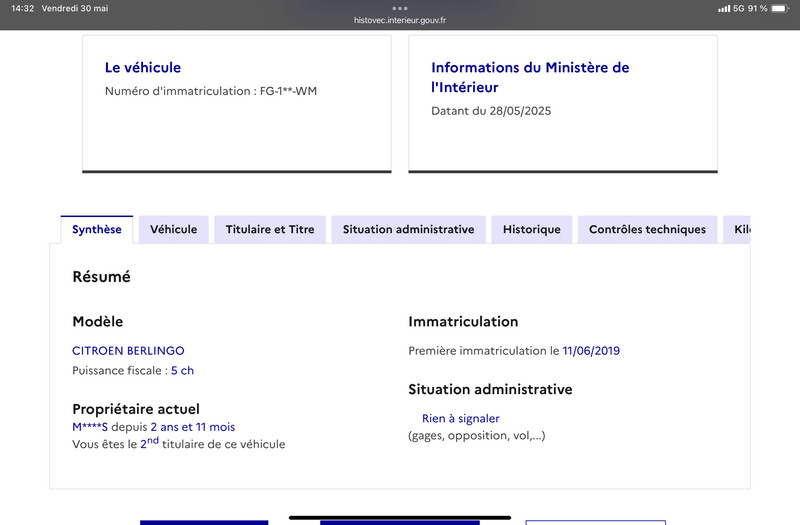Tap the first registration date 11/06/2019
Image resolution: width=800 pixels, height=525 pixels.
591,351
